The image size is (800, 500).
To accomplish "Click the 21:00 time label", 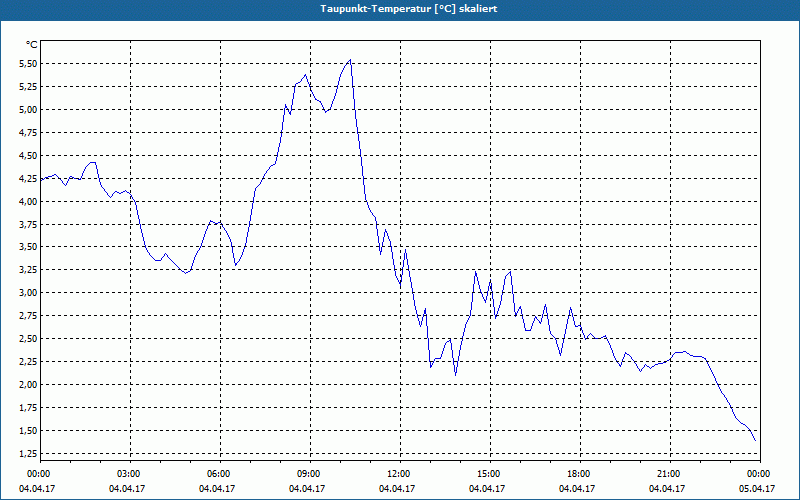I will pyautogui.click(x=670, y=474).
